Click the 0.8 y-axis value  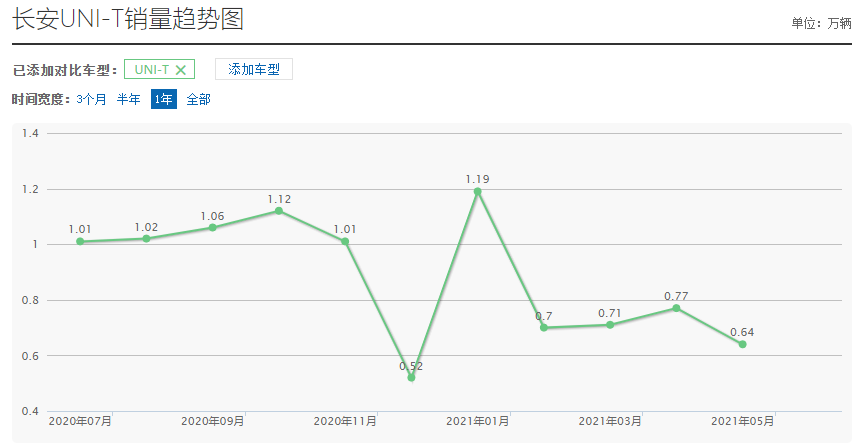pos(30,300)
